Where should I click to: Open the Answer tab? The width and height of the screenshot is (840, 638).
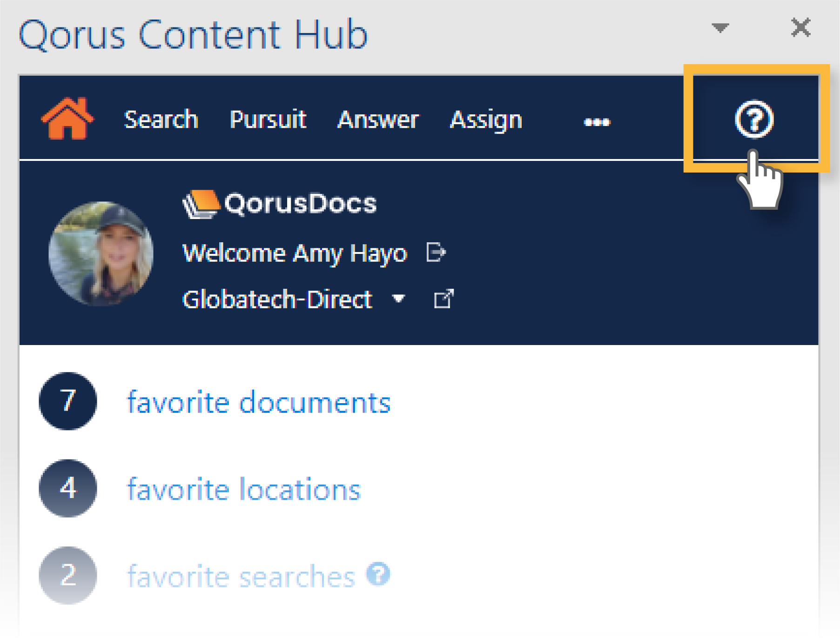pyautogui.click(x=378, y=120)
